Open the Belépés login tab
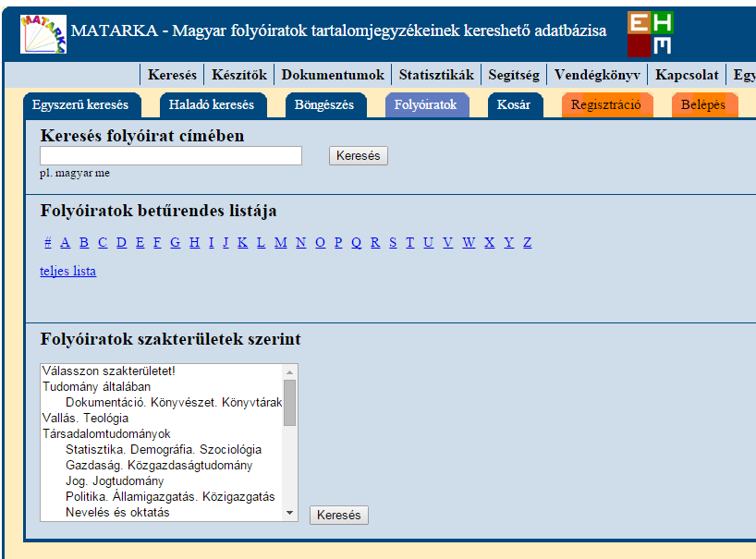Viewport: 756px width, 559px height. pos(703,104)
